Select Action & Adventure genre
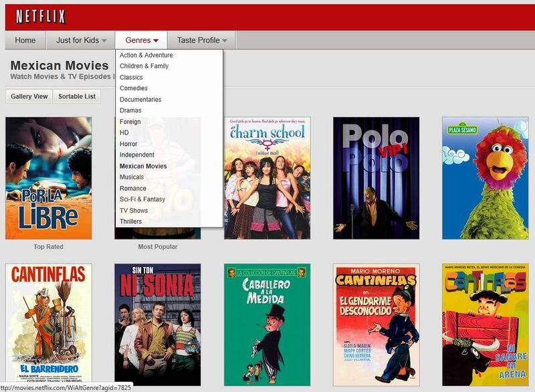The height and width of the screenshot is (392, 535). pos(146,56)
